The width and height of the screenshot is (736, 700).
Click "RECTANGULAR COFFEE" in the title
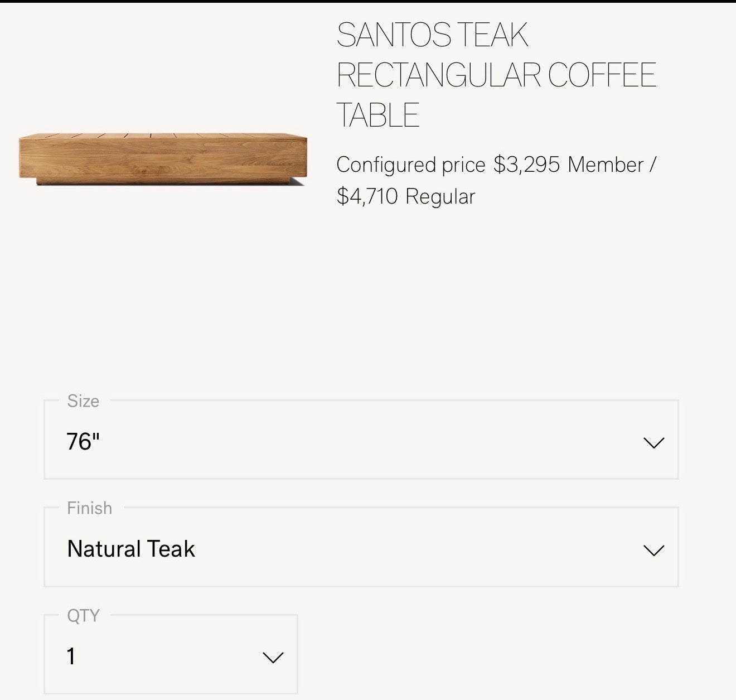click(496, 75)
